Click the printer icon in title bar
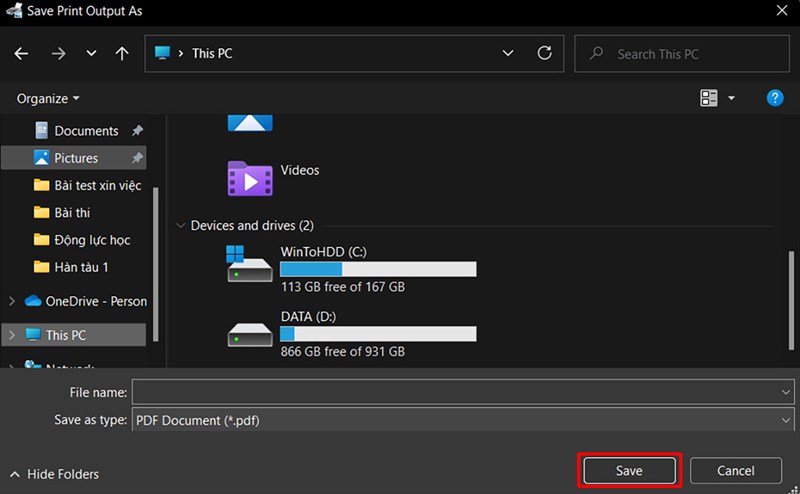This screenshot has height=494, width=800. pyautogui.click(x=14, y=11)
